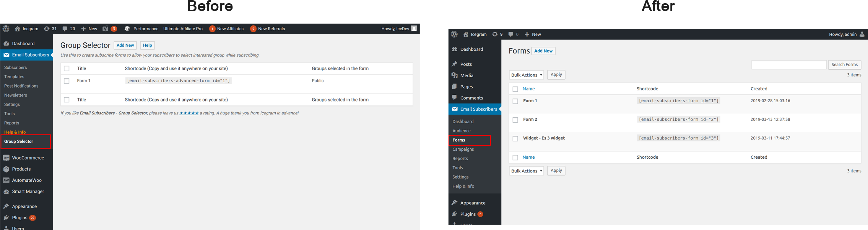The height and width of the screenshot is (230, 868).
Task: Click the Performance icon in the admin bar
Action: (x=127, y=29)
